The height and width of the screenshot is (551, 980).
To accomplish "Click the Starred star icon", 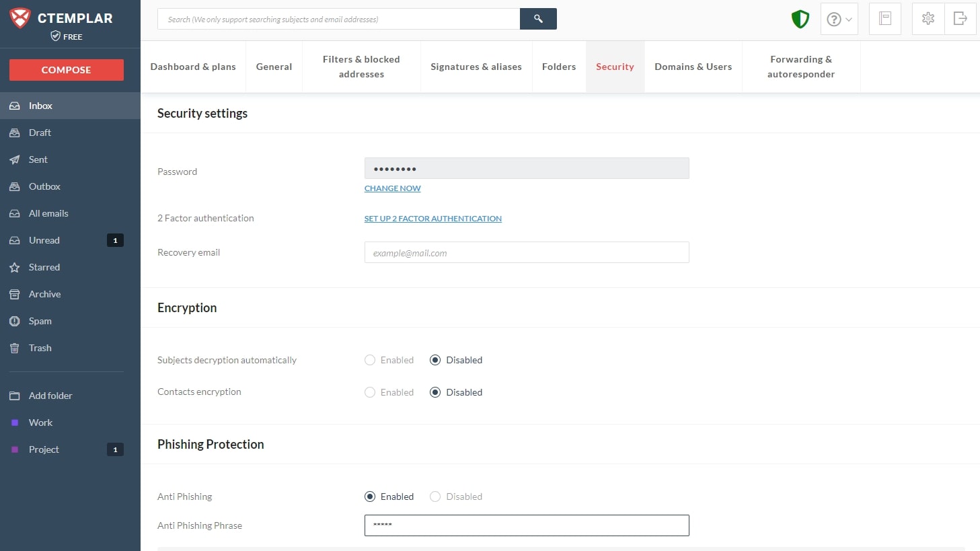I will click(15, 267).
